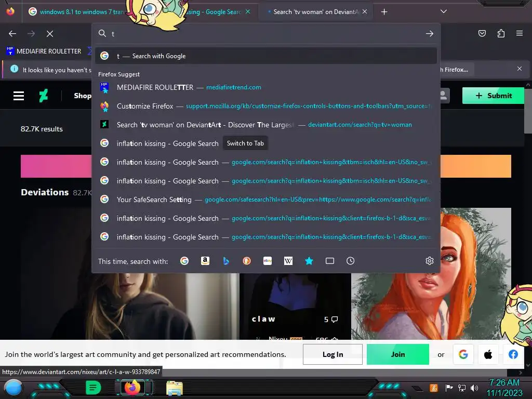Open the 'claw' deviation thumbnail
Image resolution: width=532 pixels, height=399 pixels.
[x=295, y=305]
